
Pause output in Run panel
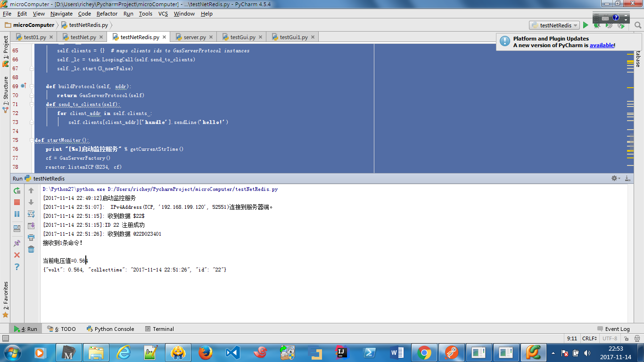tap(17, 214)
